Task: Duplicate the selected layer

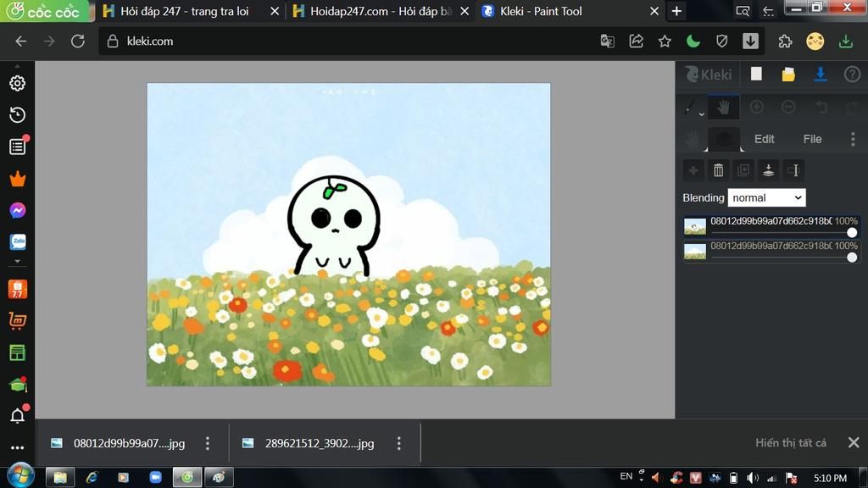Action: click(743, 170)
